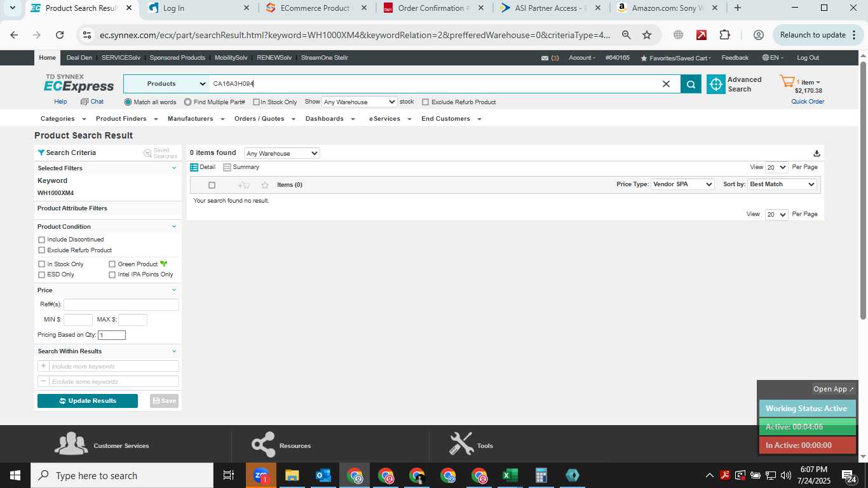Click the add-to-cart icon in Items header
The image size is (868, 488).
point(243,185)
